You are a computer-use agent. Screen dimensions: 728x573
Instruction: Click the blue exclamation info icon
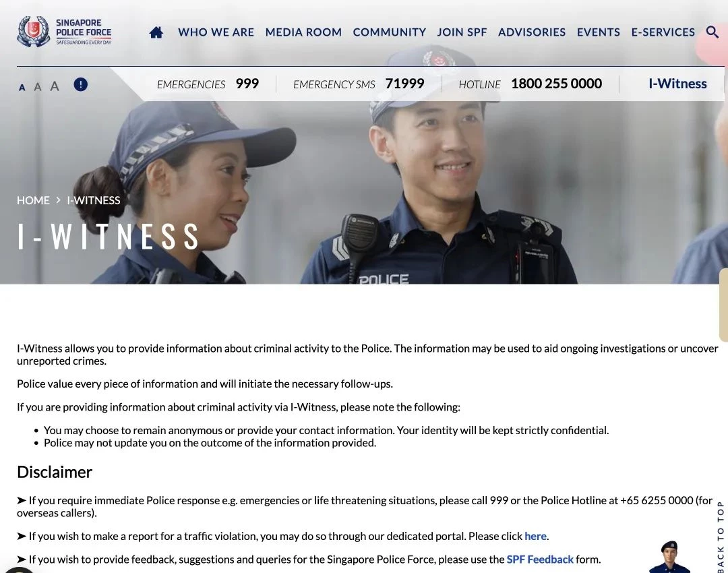[80, 84]
